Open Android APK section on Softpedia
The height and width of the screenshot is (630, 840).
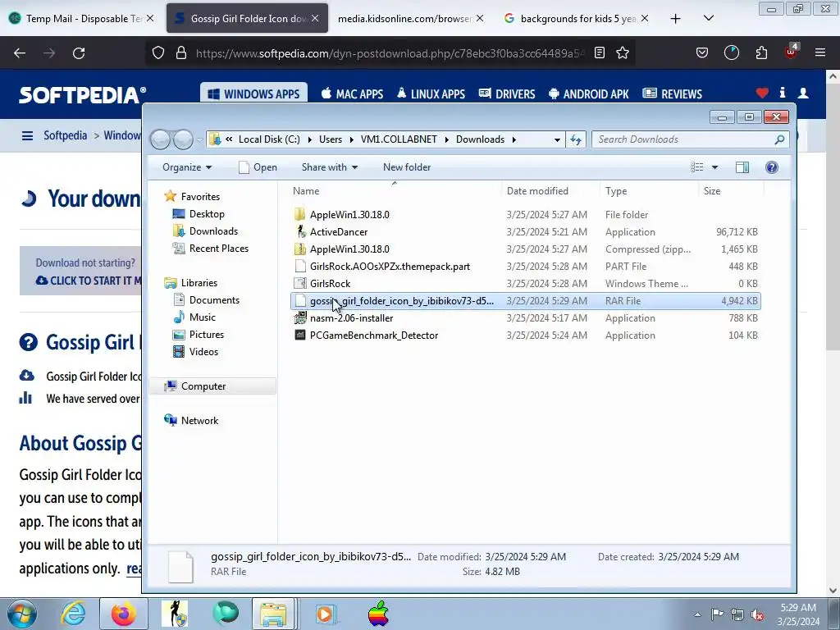pos(589,94)
